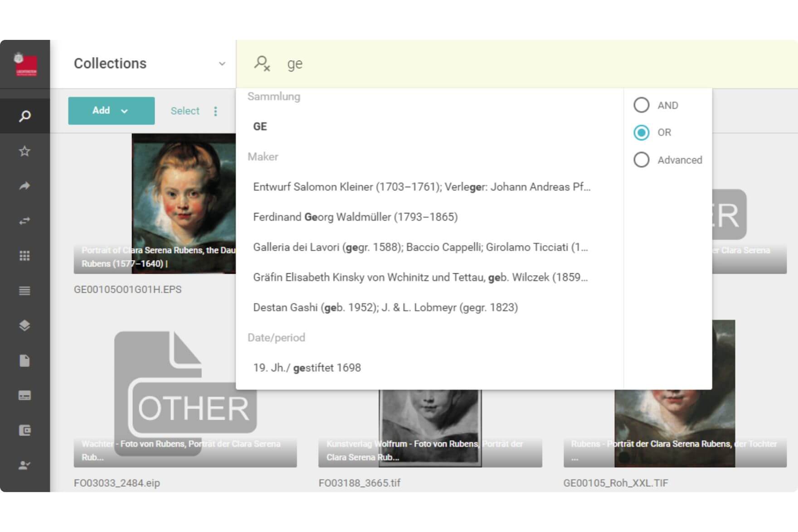The image size is (798, 532).
Task: Click the Date/period category heading
Action: [x=276, y=338]
